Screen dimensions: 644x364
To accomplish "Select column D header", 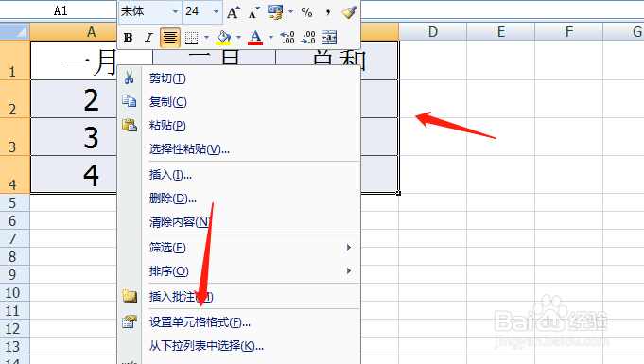I will coord(432,31).
